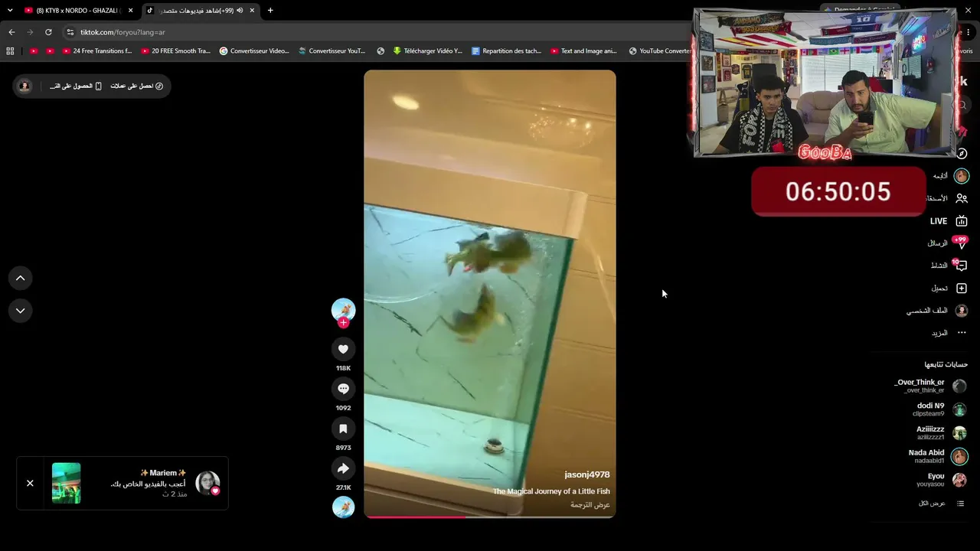Open Mariem's profile picture in the notification
Screen dimensions: 980x551
point(207,483)
